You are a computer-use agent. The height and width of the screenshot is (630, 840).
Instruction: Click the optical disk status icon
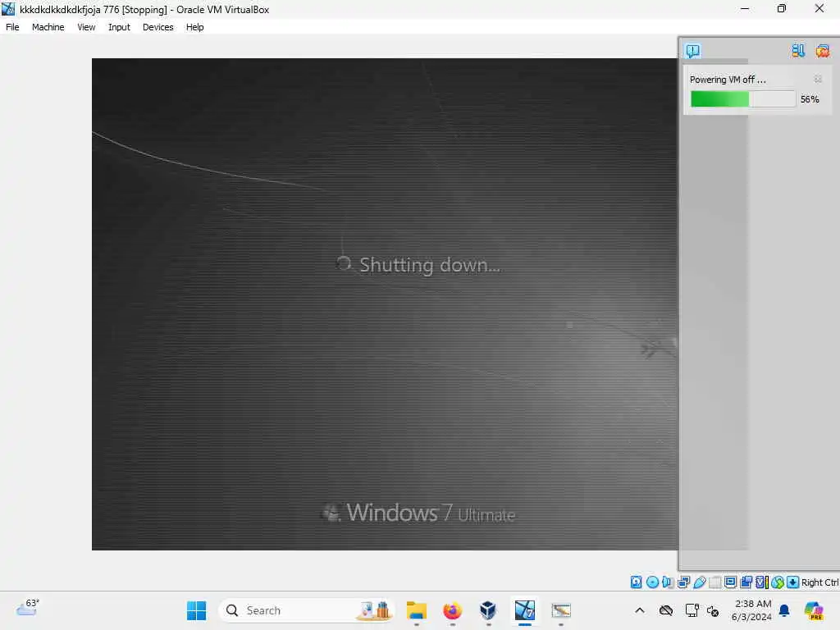(652, 582)
